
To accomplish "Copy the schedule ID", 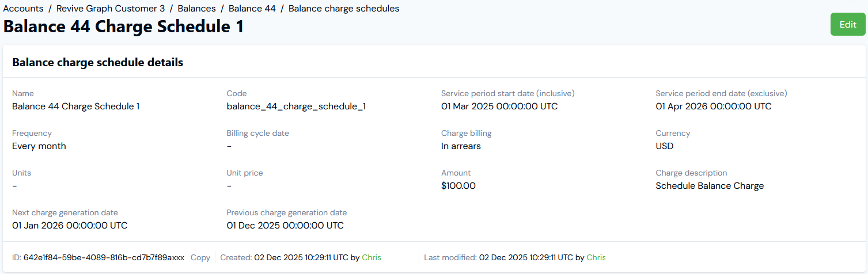I will [x=200, y=257].
